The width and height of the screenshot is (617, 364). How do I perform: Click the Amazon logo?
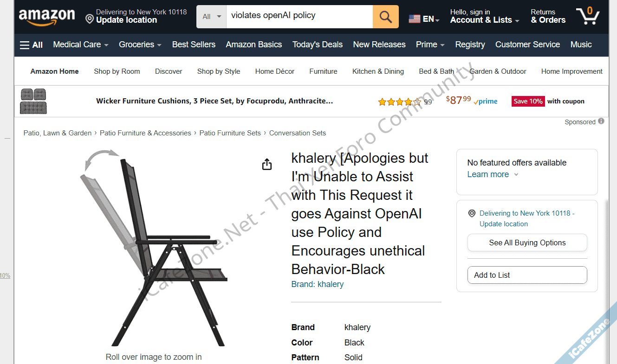(x=46, y=17)
